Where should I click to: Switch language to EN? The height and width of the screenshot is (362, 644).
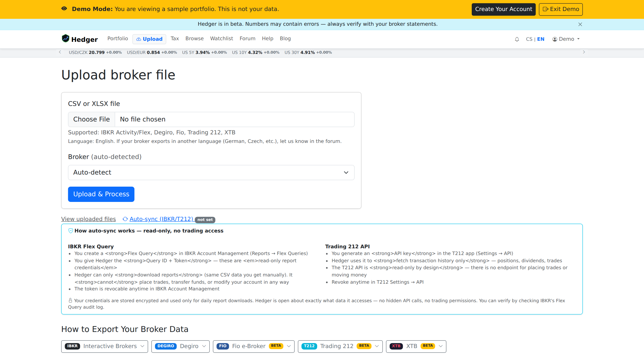pos(541,39)
